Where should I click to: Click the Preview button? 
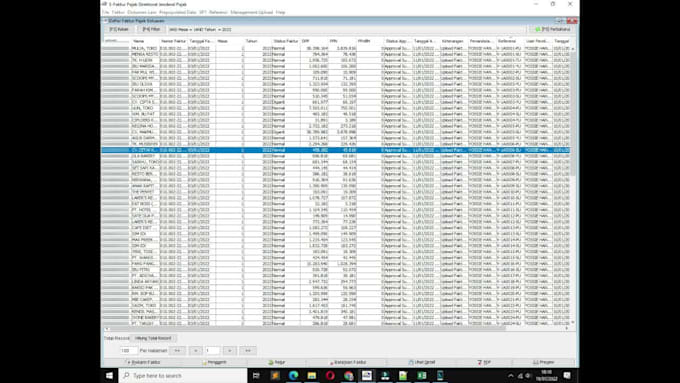tap(544, 362)
